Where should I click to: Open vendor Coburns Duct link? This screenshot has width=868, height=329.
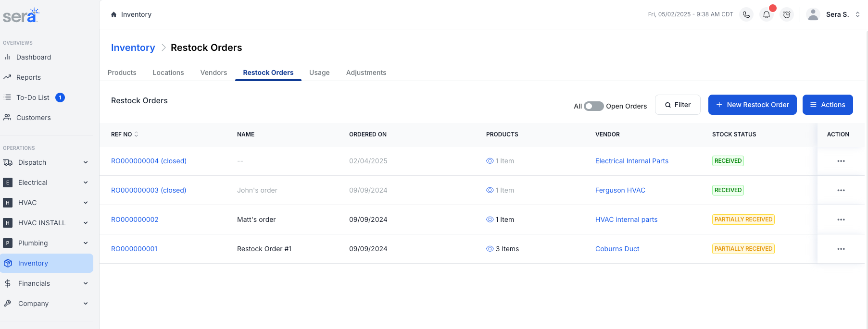point(617,249)
